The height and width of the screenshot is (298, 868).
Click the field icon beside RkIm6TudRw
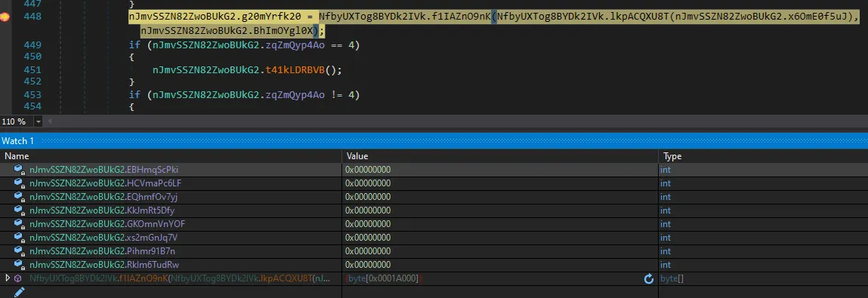coord(19,264)
